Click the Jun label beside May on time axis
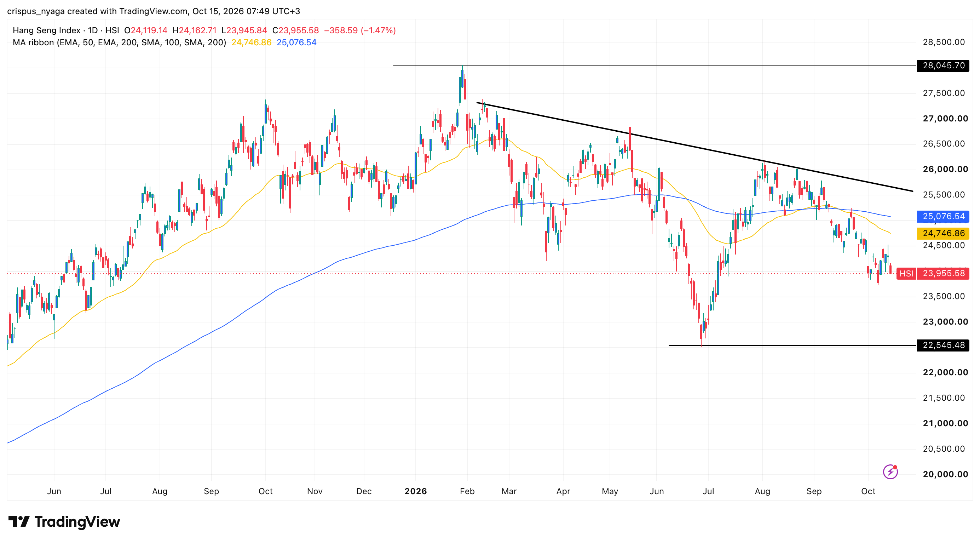 [657, 491]
